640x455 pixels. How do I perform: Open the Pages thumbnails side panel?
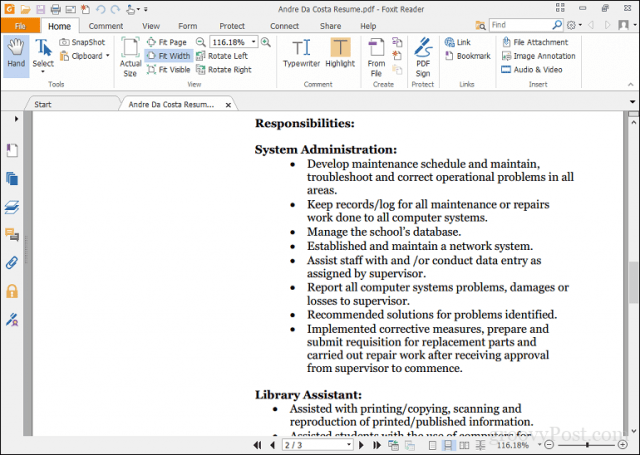coord(12,179)
